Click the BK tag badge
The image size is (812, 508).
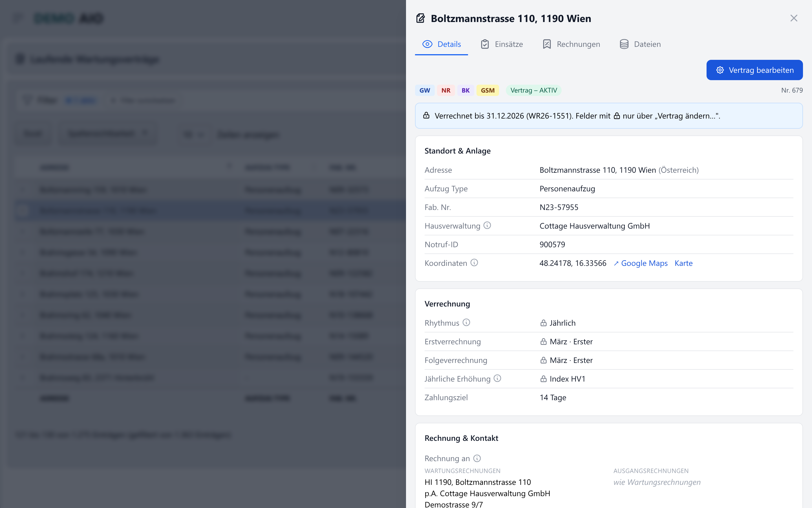465,90
